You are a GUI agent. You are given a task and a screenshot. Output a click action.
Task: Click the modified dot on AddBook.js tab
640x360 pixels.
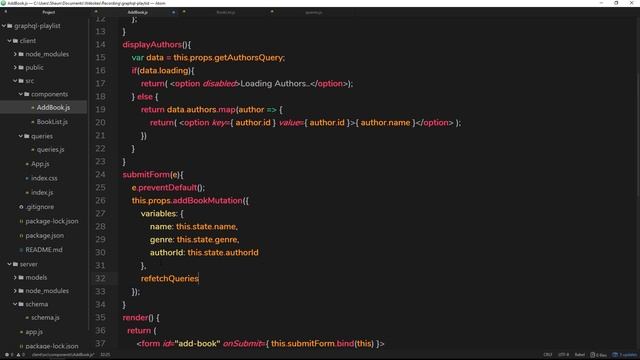pos(173,13)
